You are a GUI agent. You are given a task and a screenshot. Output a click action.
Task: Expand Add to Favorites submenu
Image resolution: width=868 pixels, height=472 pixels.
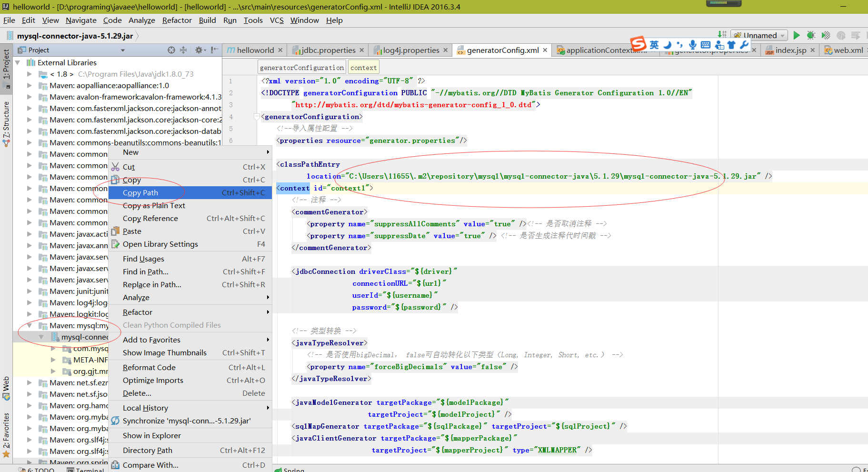190,340
